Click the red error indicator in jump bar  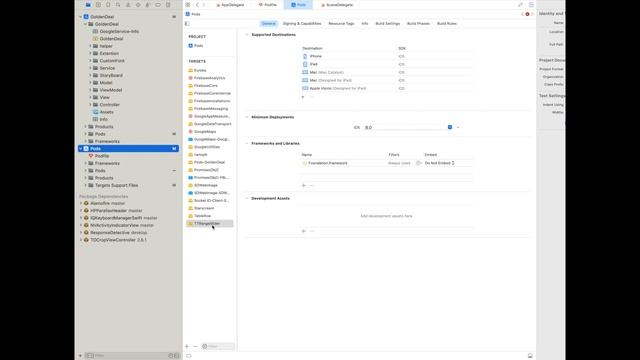(527, 14)
